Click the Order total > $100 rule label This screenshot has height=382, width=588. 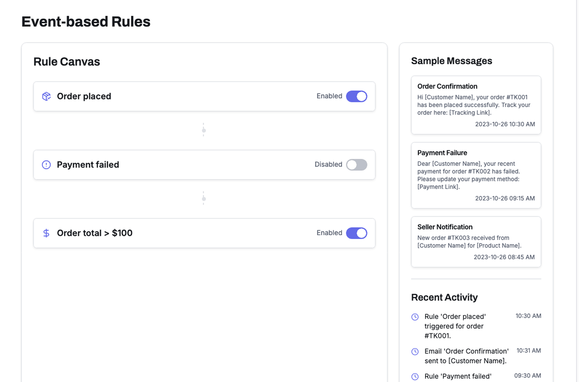pyautogui.click(x=95, y=233)
